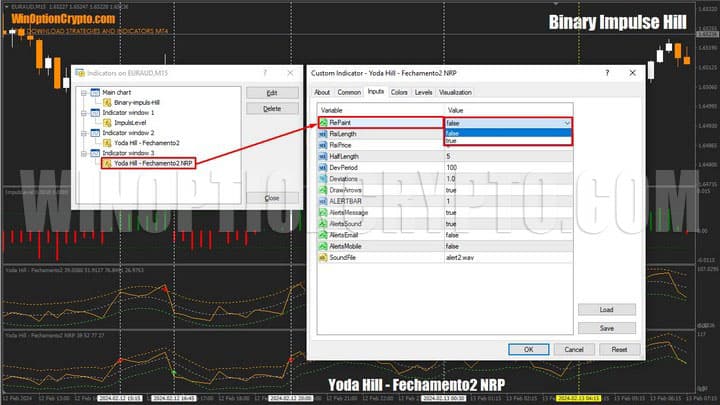720x405 pixels.
Task: Click the Save button
Action: pyautogui.click(x=607, y=328)
